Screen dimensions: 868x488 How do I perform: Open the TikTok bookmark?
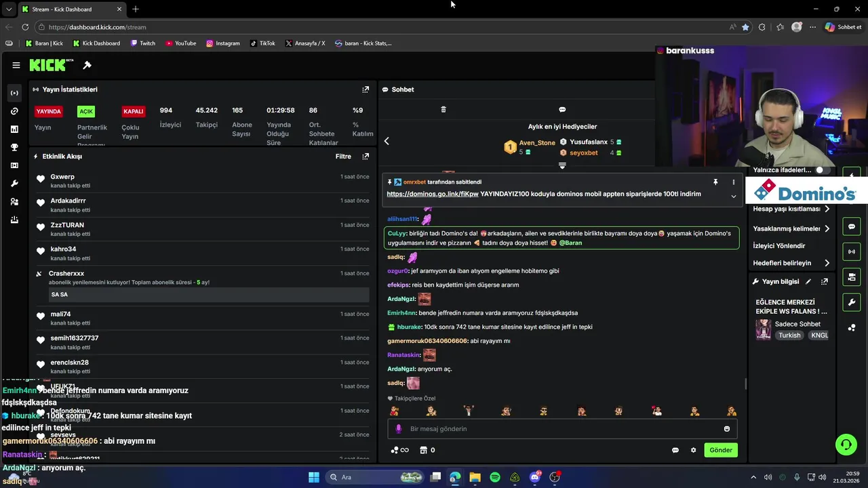click(262, 43)
